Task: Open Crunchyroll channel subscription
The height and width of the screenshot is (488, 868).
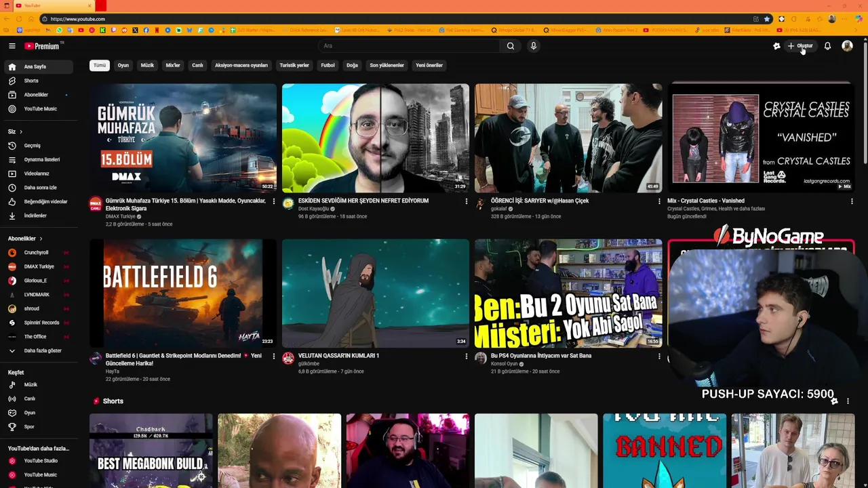Action: (39, 253)
